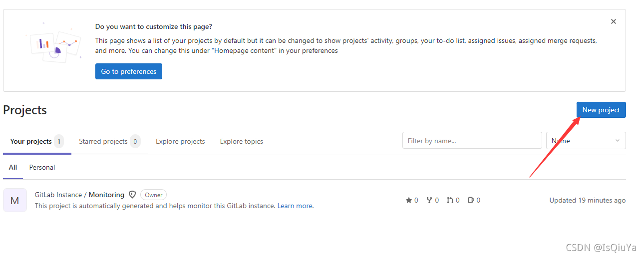Select the All projects sub-tab
This screenshot has width=644, height=258.
click(x=13, y=167)
